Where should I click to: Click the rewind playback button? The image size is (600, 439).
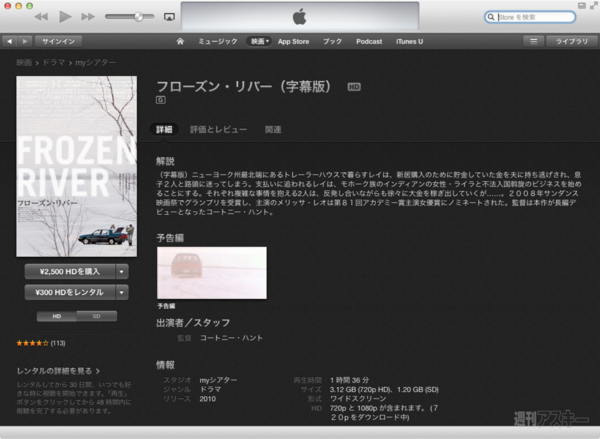[41, 17]
